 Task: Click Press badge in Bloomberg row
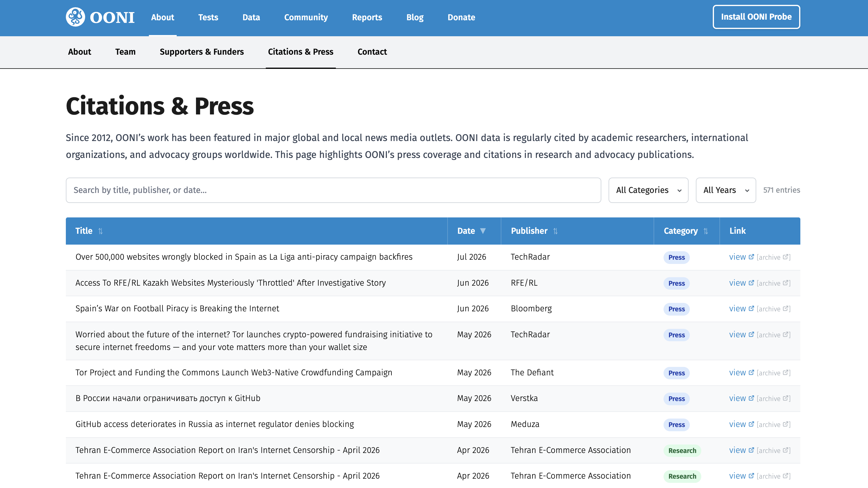[x=676, y=309]
